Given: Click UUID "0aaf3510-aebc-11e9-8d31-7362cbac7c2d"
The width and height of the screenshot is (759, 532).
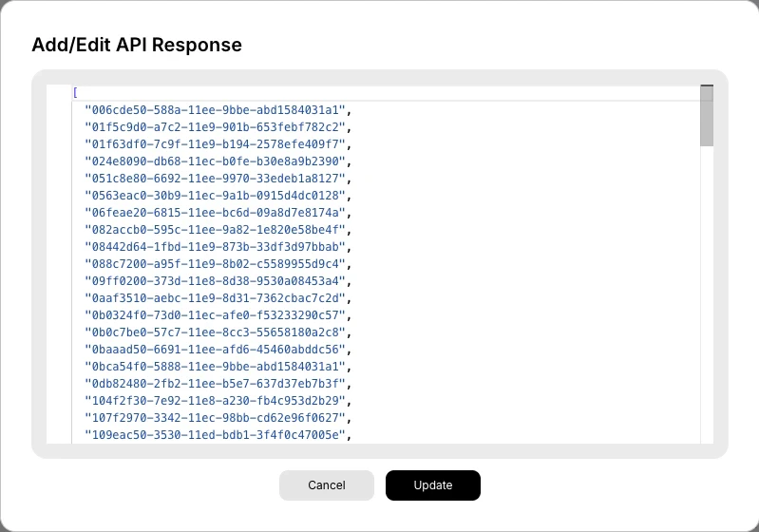Looking at the screenshot, I should (x=215, y=298).
